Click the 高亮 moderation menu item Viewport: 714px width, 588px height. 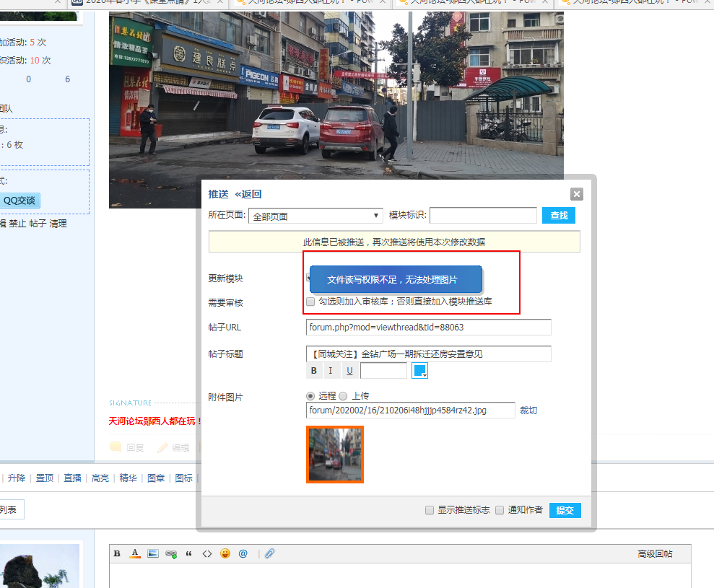pyautogui.click(x=100, y=478)
